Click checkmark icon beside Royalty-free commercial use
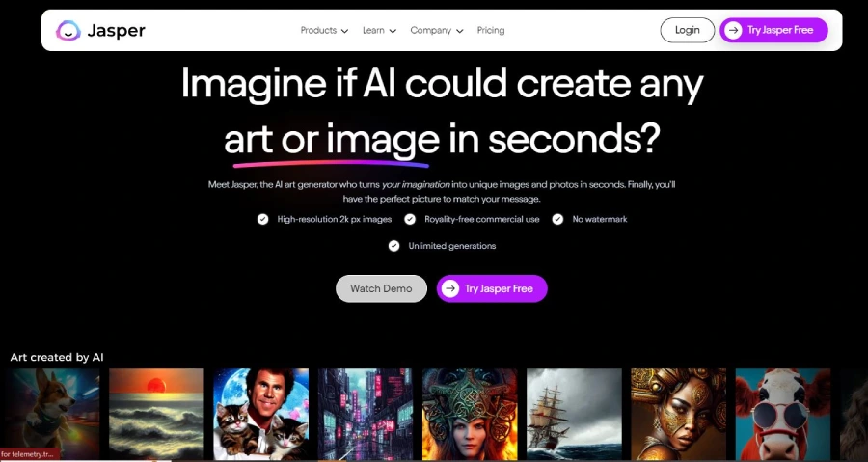Image resolution: width=868 pixels, height=462 pixels. click(410, 220)
